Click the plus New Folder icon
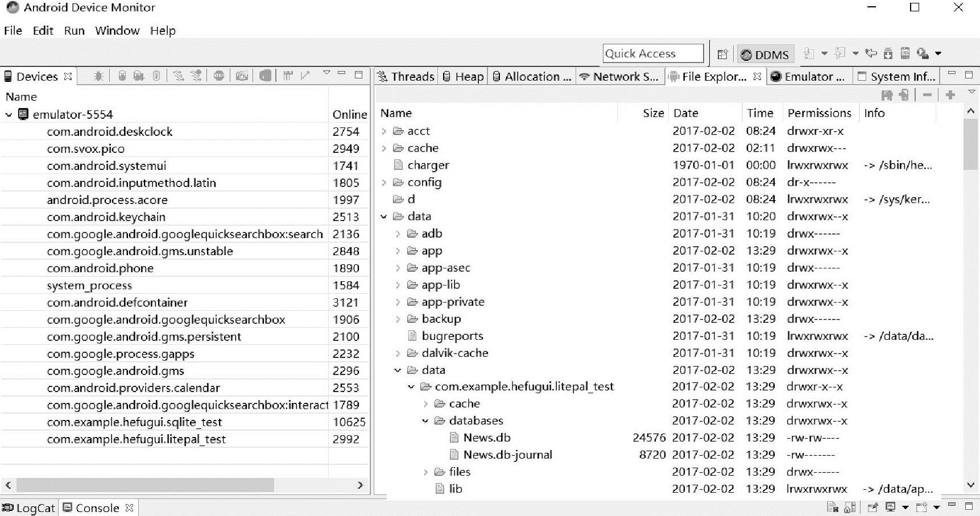The width and height of the screenshot is (980, 516). (950, 95)
